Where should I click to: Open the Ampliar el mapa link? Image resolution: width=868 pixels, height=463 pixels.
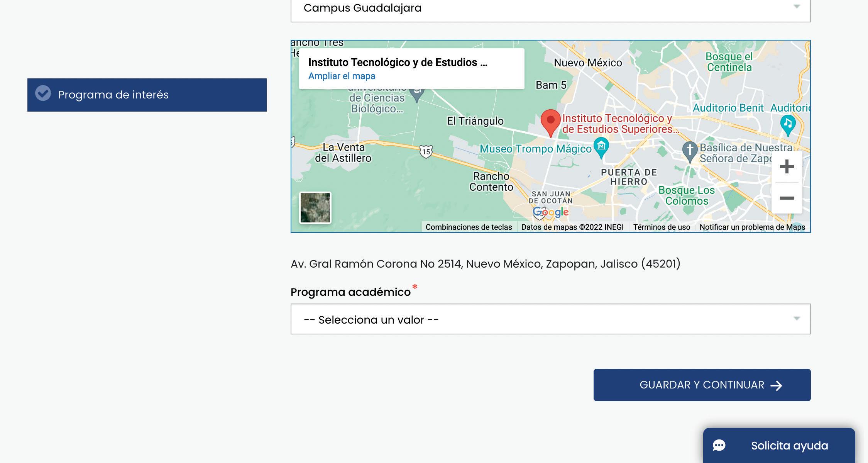pyautogui.click(x=342, y=76)
